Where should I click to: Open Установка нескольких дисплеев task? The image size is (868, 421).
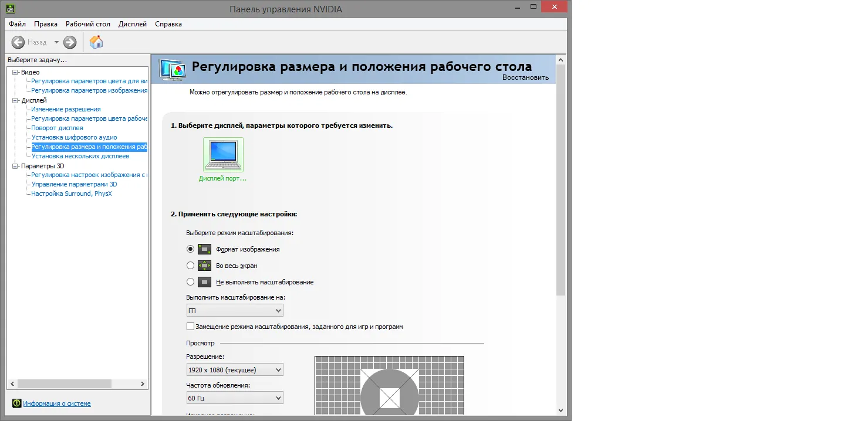80,156
